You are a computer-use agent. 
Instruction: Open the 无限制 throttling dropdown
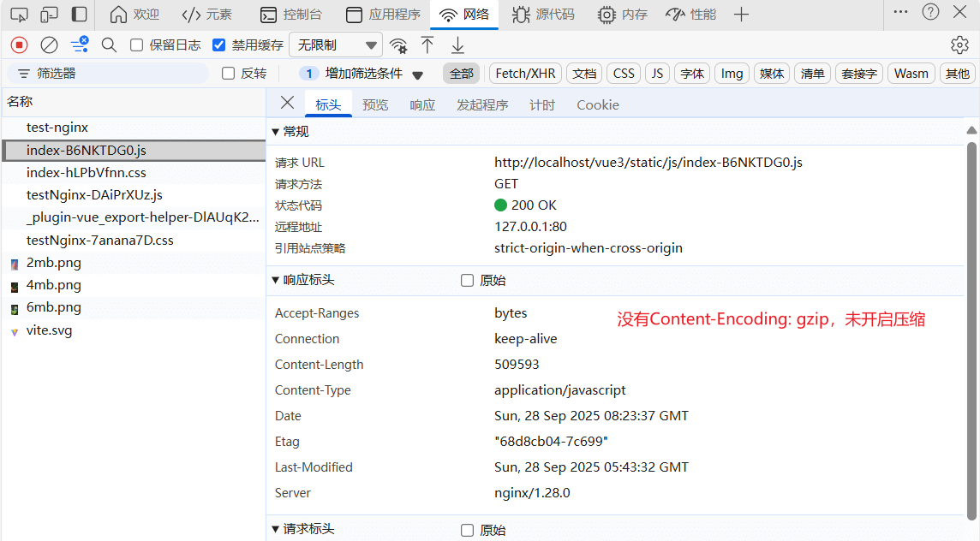336,45
